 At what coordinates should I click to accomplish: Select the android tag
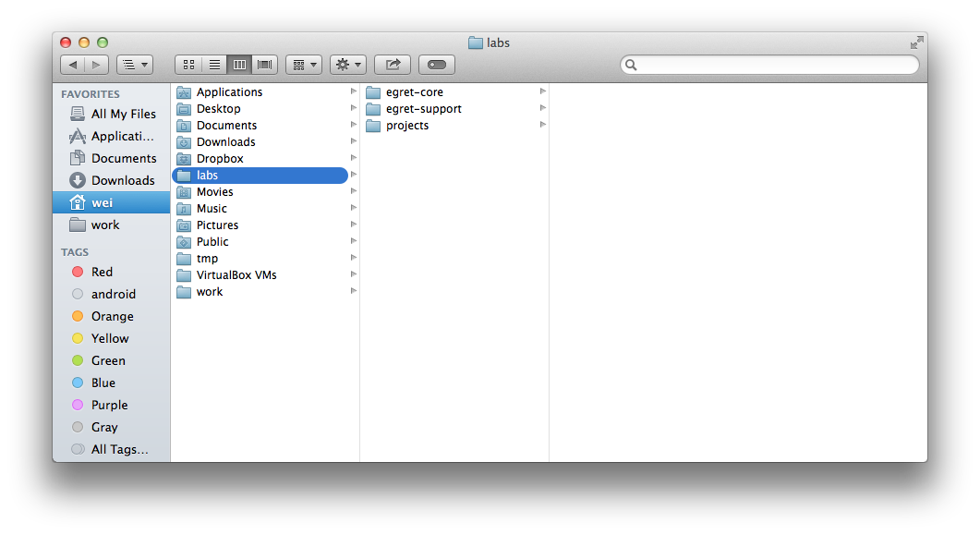[113, 295]
